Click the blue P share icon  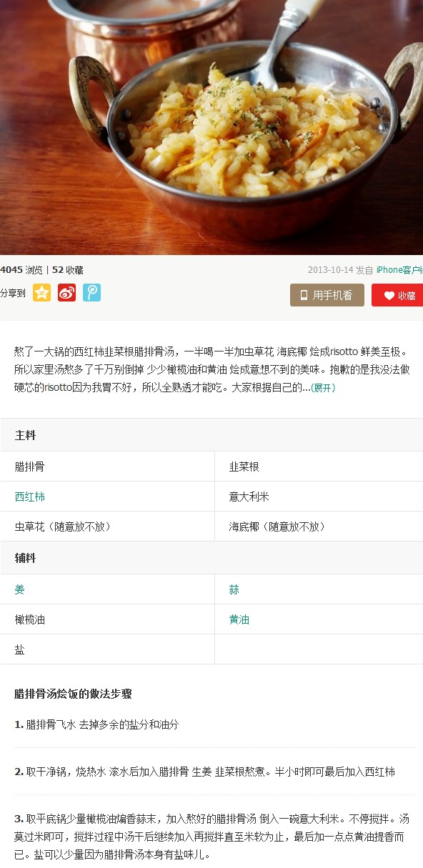click(91, 293)
